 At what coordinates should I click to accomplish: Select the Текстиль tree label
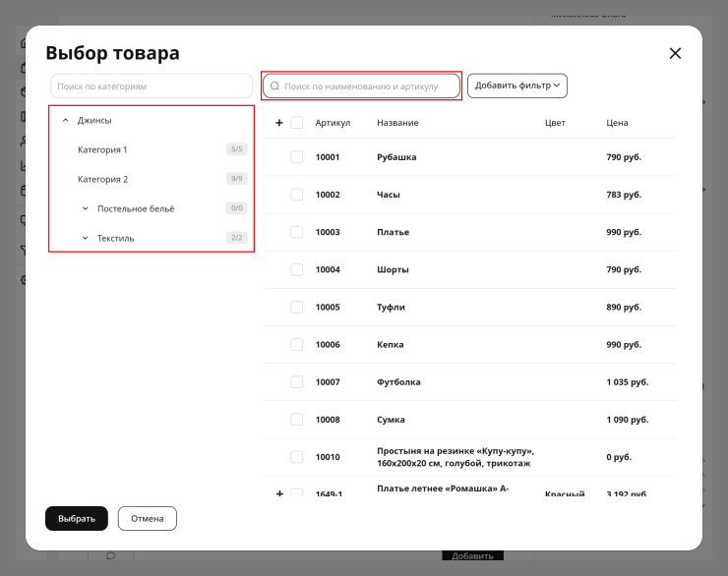point(116,238)
